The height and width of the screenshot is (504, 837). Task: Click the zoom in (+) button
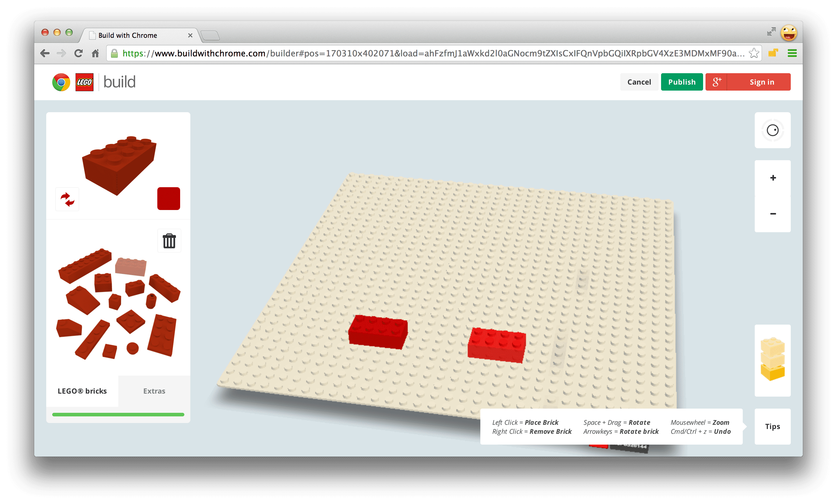pos(772,177)
